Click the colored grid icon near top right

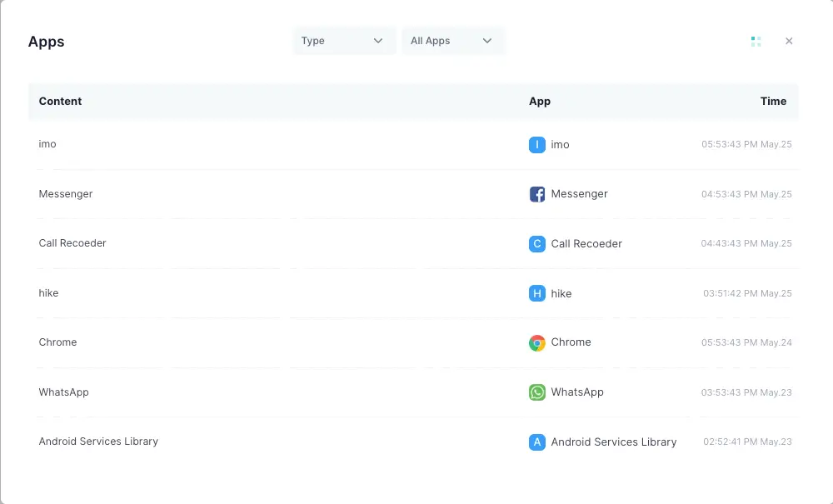pyautogui.click(x=756, y=40)
